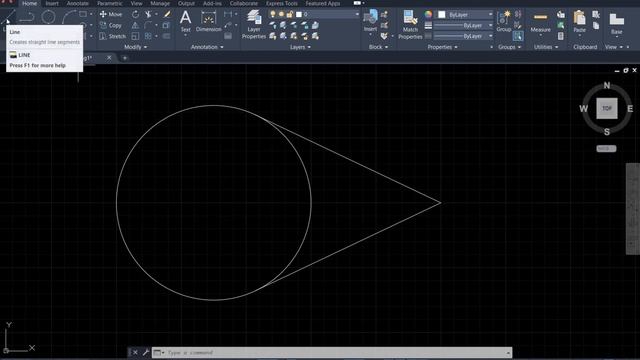640x360 pixels.
Task: Open a new drawing tab with plus
Action: coord(124,58)
